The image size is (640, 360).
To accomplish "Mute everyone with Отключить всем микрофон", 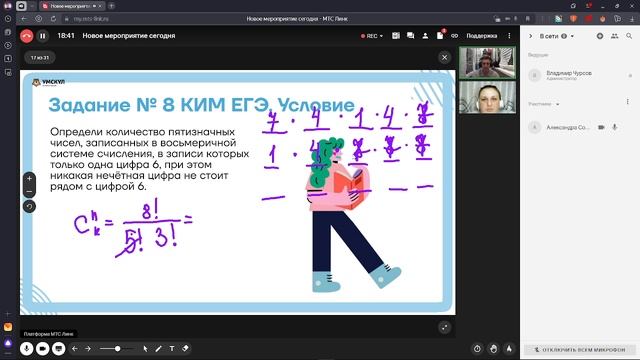I will coord(580,350).
